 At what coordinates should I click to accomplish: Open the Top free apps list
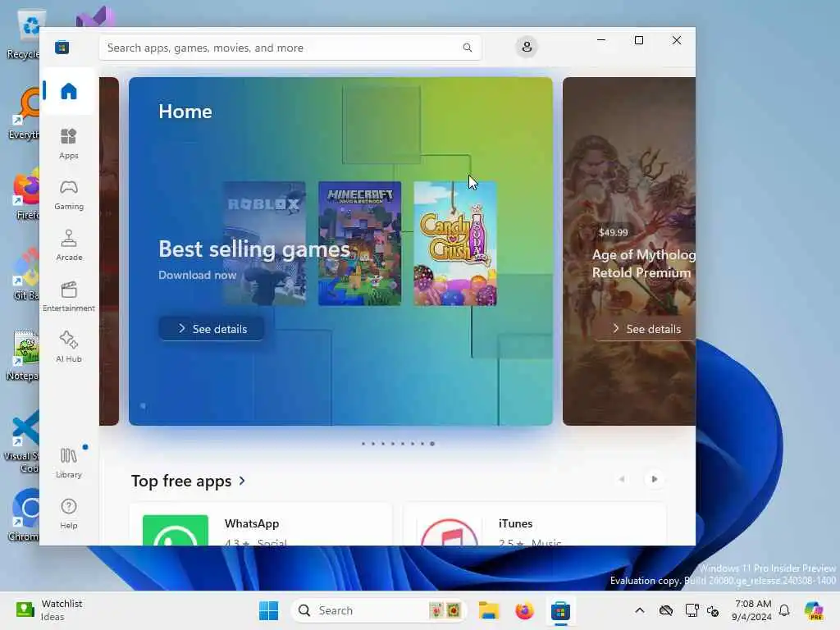pos(188,481)
